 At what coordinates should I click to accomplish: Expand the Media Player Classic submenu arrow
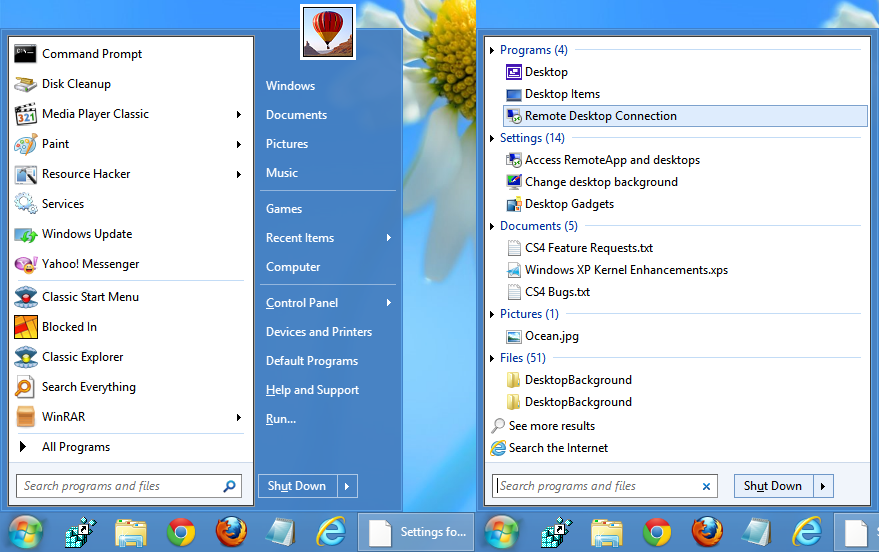(238, 114)
